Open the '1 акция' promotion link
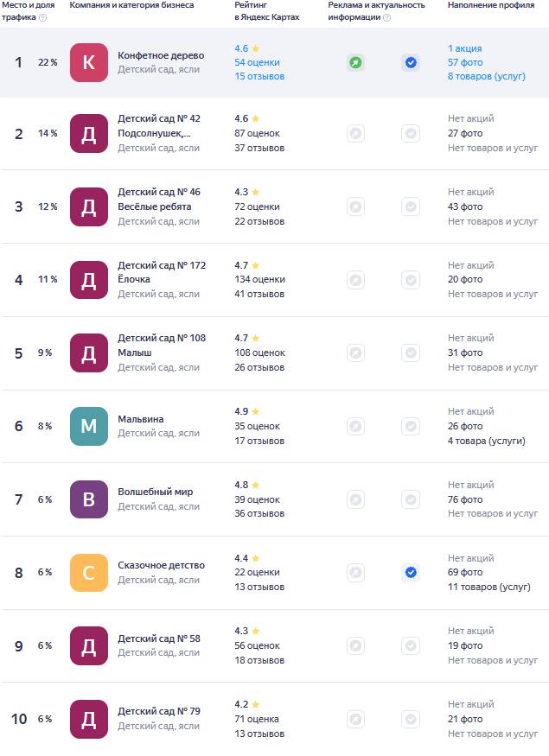 (465, 48)
